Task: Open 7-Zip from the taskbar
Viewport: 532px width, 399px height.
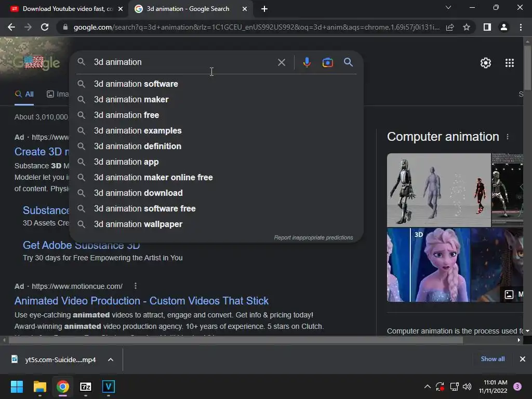Action: point(86,387)
